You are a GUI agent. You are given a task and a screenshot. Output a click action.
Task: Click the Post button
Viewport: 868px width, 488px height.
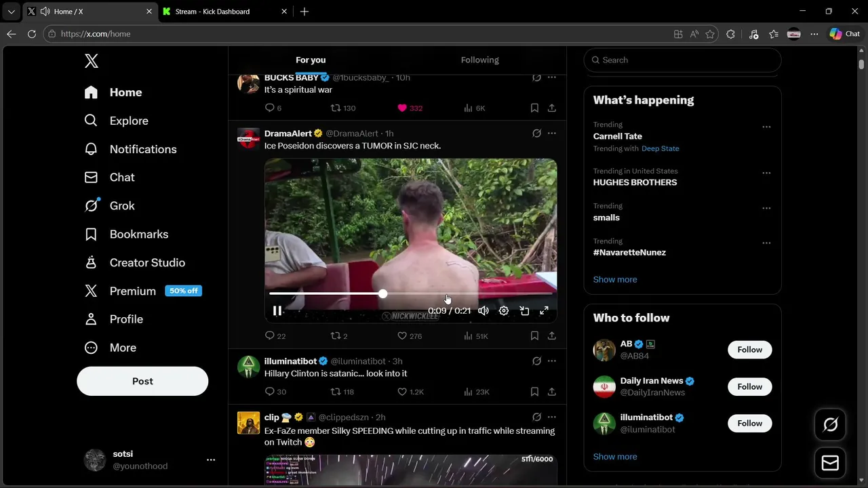click(x=142, y=381)
